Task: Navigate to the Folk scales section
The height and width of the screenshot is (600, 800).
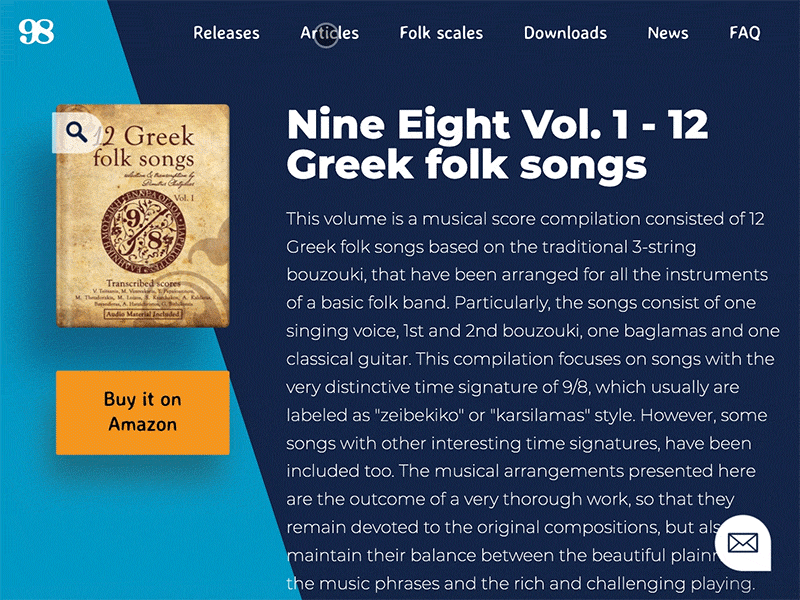Action: click(x=441, y=33)
